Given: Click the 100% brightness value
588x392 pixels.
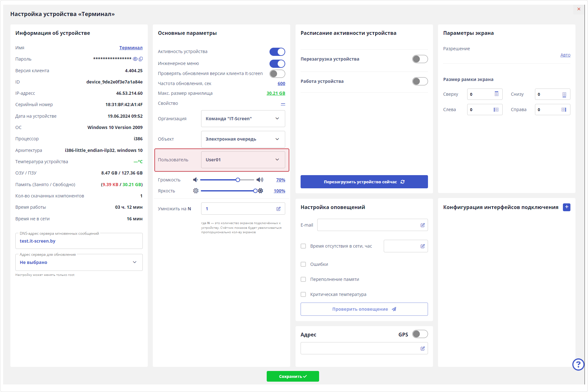Looking at the screenshot, I should tap(279, 191).
